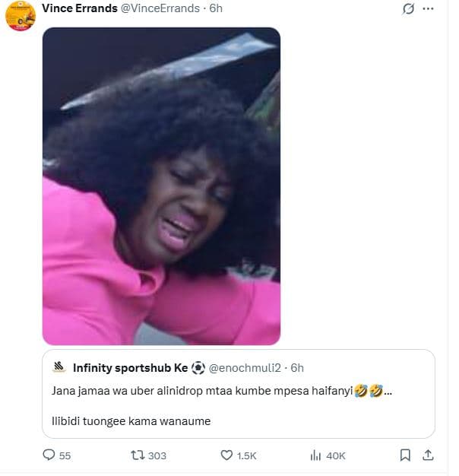Open the repost options showing 303
Viewport: 459px width, 476px height.
(139, 455)
